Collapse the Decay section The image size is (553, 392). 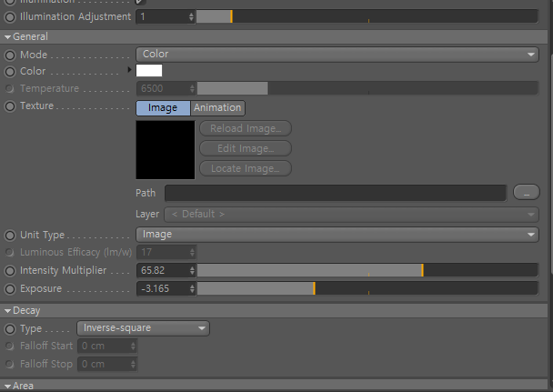click(x=22, y=310)
